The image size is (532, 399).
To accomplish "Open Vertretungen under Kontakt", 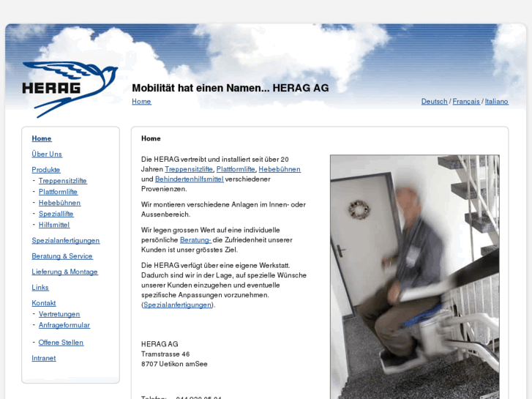I will click(59, 314).
